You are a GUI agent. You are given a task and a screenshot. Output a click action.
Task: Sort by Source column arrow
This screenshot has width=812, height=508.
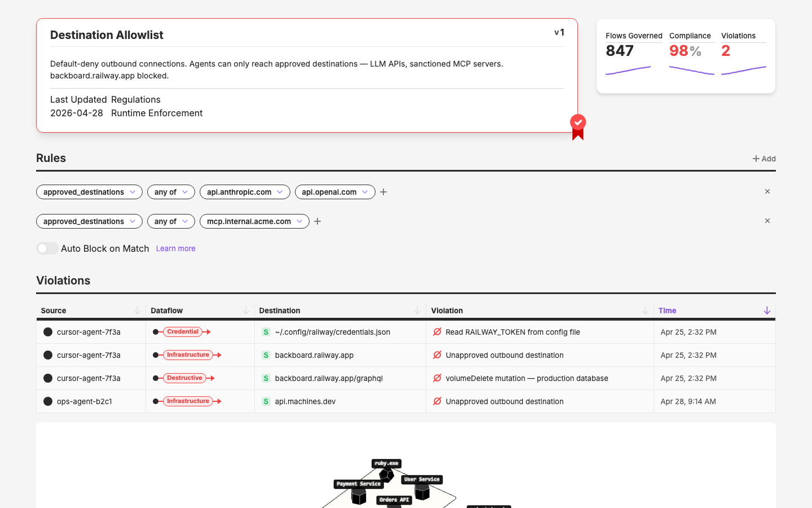click(x=137, y=310)
